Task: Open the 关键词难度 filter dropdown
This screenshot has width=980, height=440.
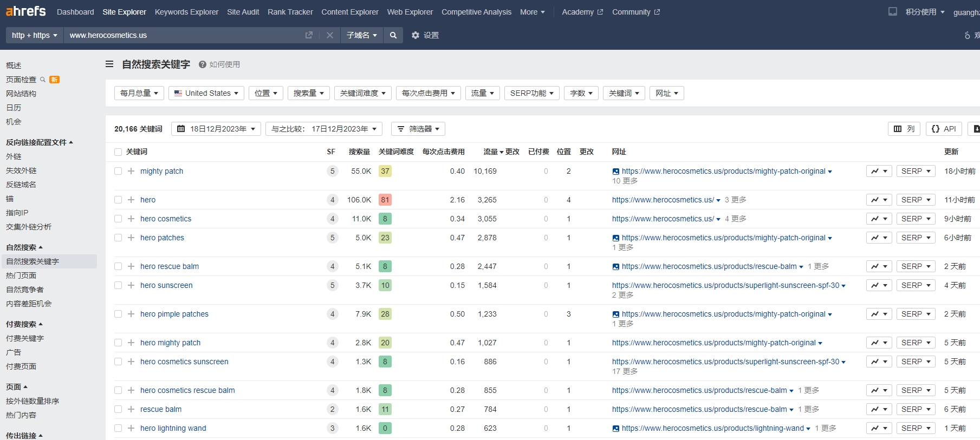Action: pyautogui.click(x=362, y=93)
